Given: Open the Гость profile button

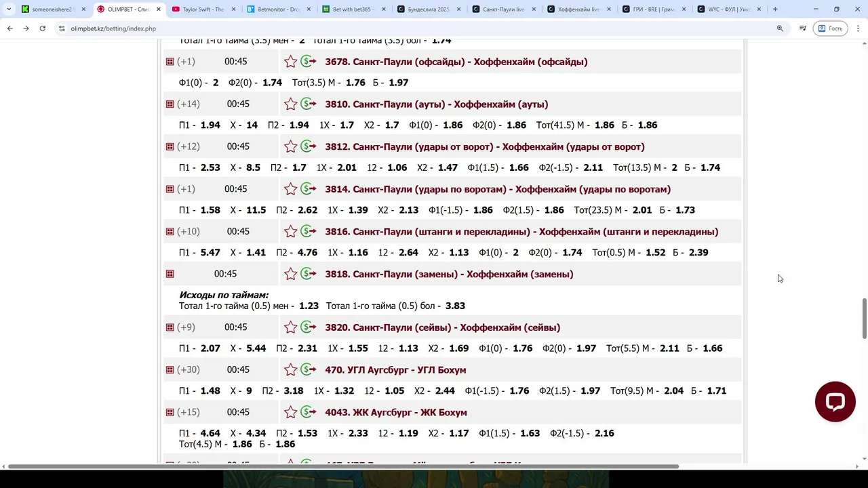Looking at the screenshot, I should click(830, 28).
